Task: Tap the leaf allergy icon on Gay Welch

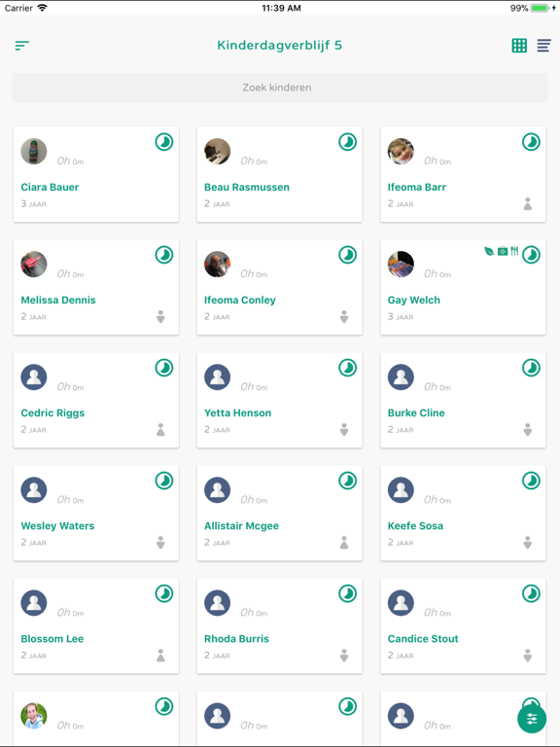Action: click(x=489, y=251)
